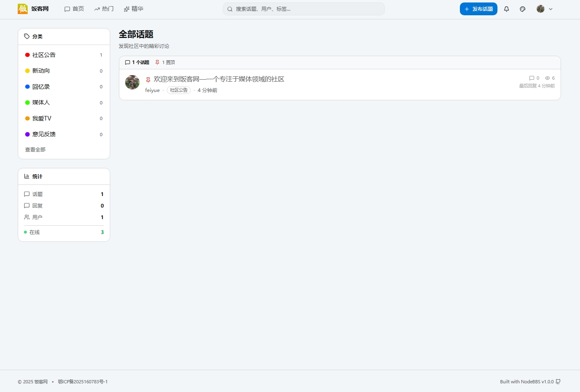
Task: Click the pin icon beside the welcome topic
Action: (148, 80)
